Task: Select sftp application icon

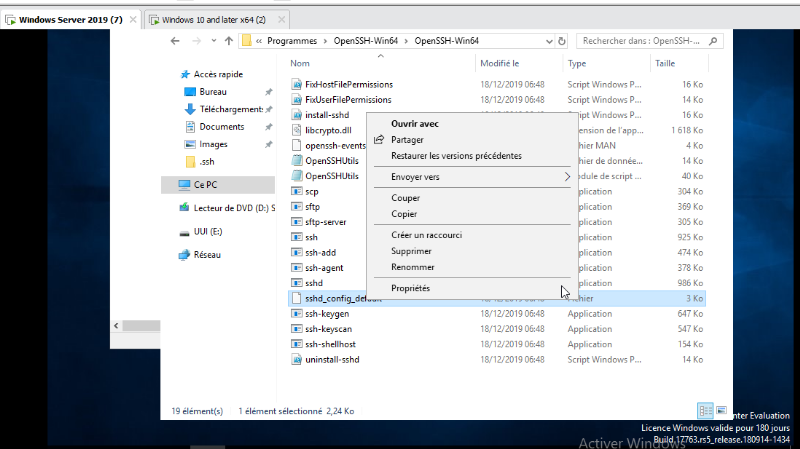Action: (x=296, y=207)
